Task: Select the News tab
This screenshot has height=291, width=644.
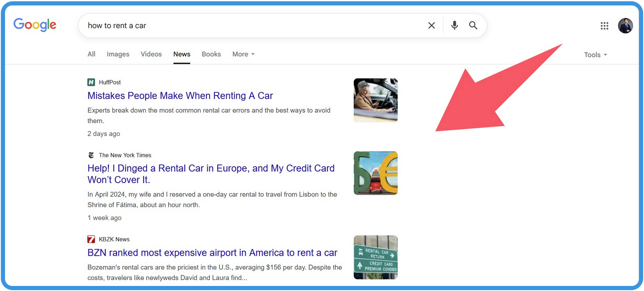Action: point(182,54)
